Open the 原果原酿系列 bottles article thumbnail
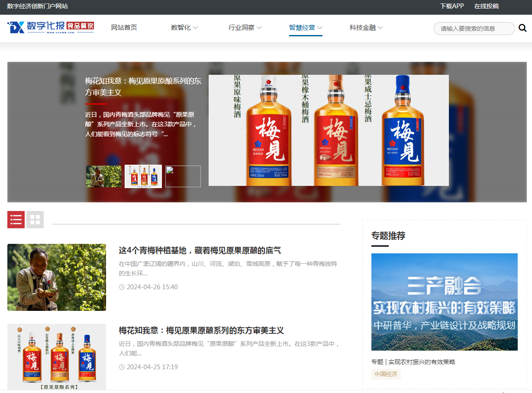Screen dimensions: 532x393 (57, 357)
